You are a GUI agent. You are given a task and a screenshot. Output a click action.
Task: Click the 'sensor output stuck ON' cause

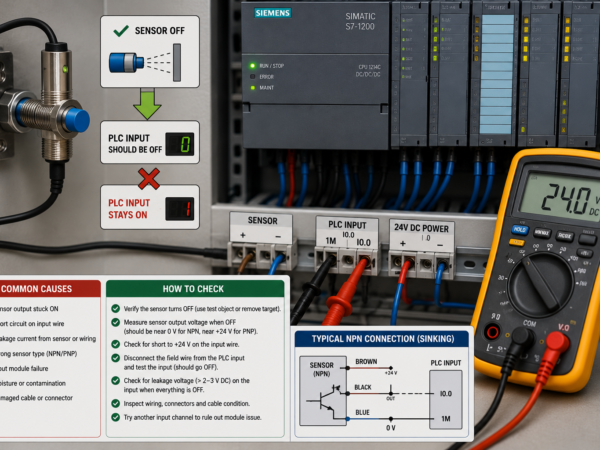tap(29, 309)
